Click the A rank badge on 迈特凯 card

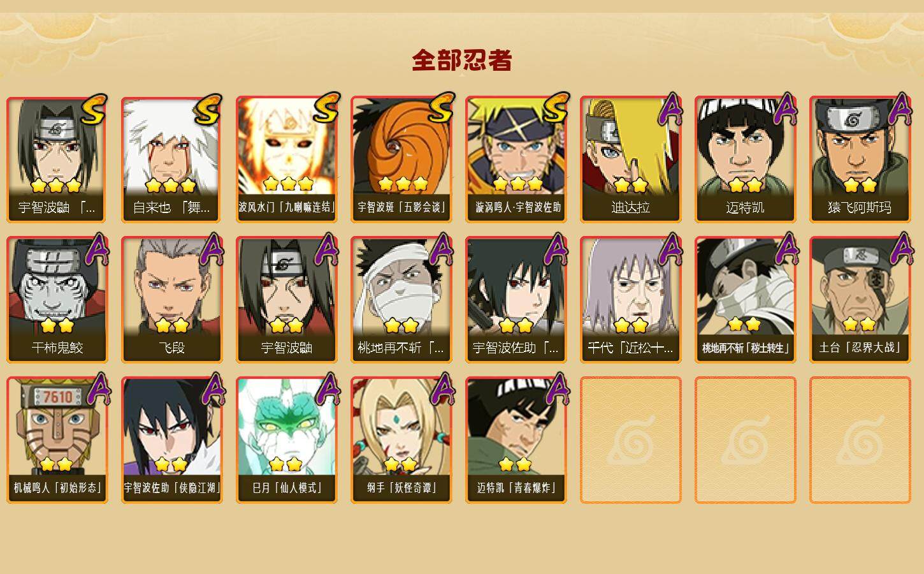786,108
